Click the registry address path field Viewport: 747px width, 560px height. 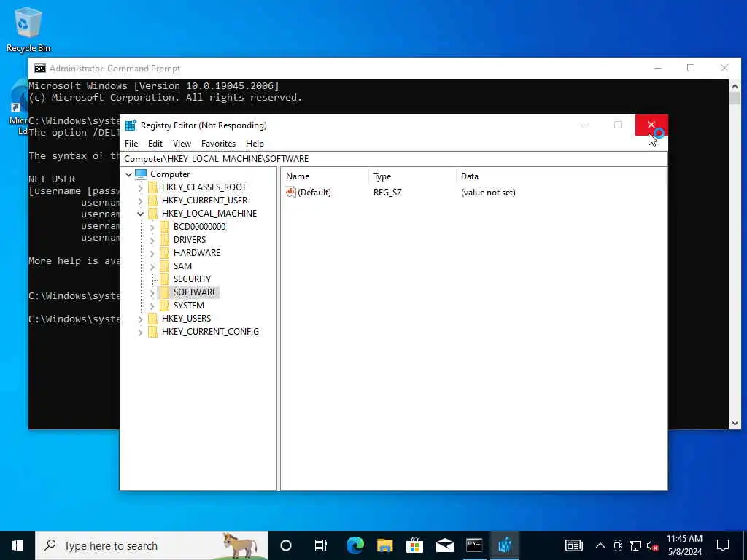393,158
